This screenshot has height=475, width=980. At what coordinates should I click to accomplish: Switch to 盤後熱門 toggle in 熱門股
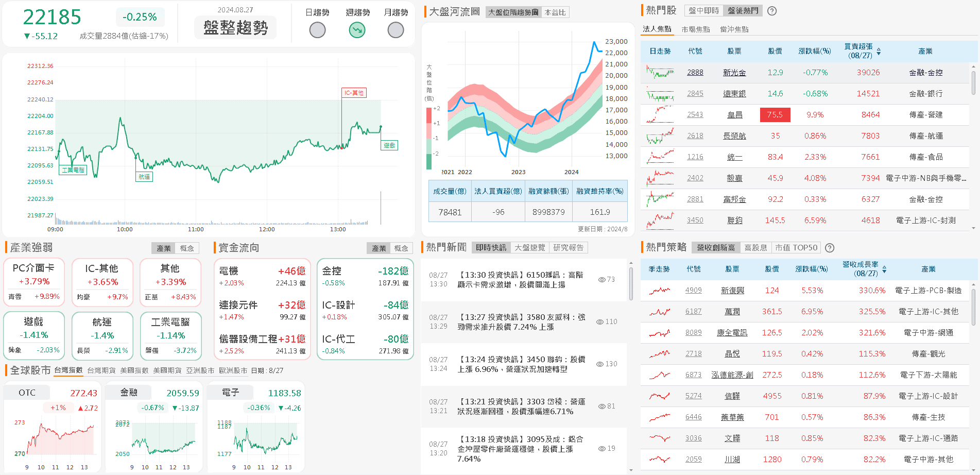(x=743, y=11)
